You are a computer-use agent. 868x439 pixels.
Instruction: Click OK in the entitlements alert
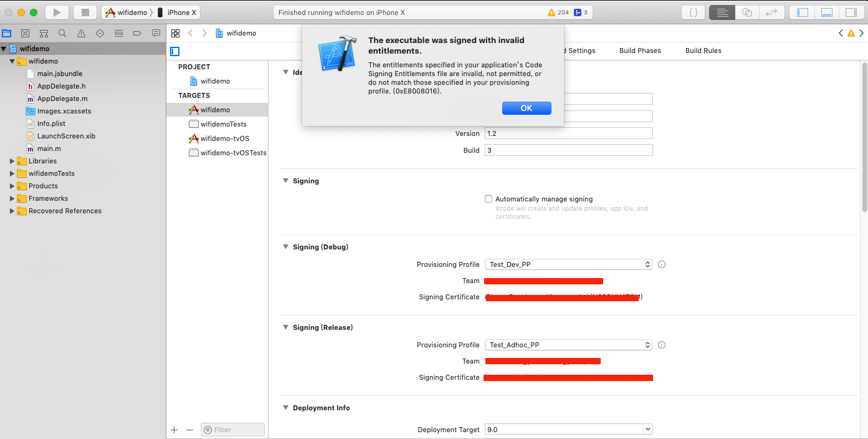pos(527,109)
